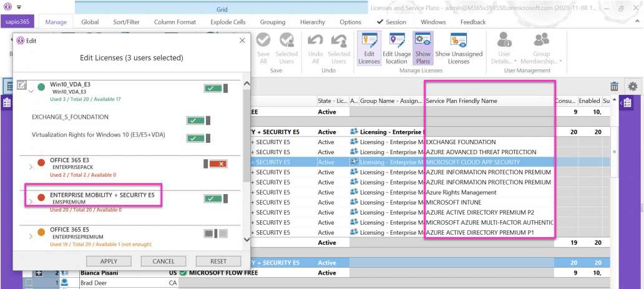
Task: Open the sapio365 tab
Action: point(17,22)
